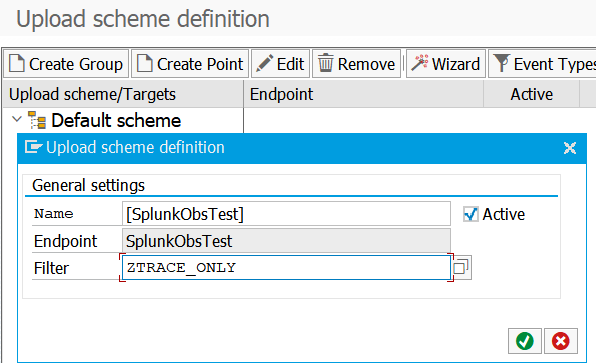Click the Default scheme tree icon

(x=37, y=120)
